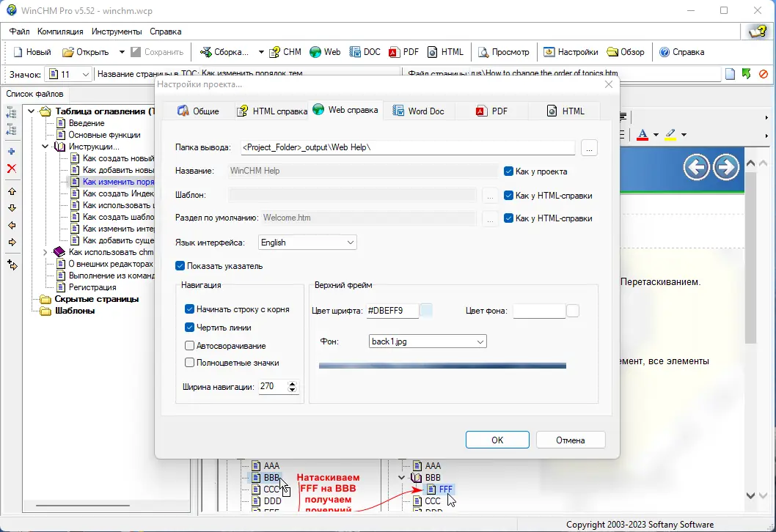Move topic right with sidebar arrow

pos(12,243)
